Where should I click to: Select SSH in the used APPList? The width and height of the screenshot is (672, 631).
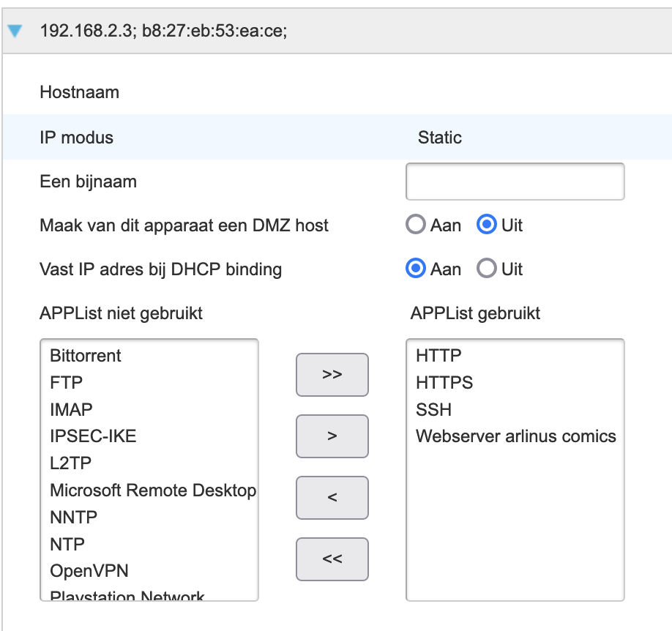click(x=433, y=409)
